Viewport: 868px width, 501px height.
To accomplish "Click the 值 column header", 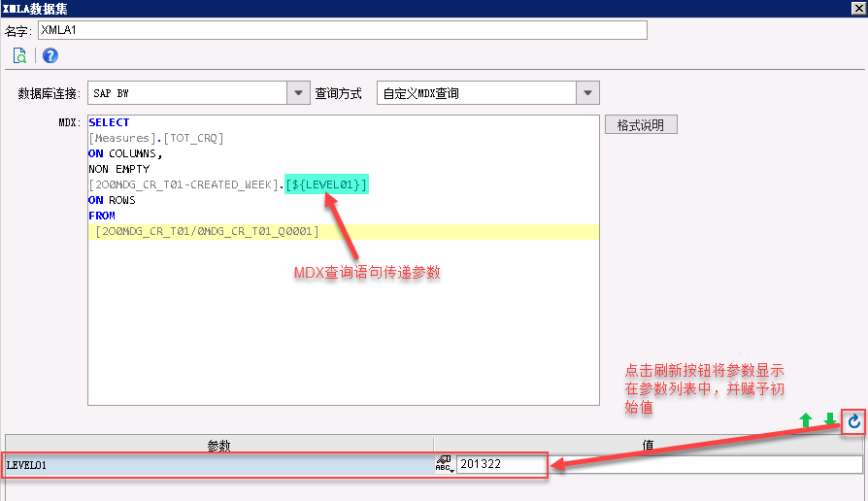I will (x=649, y=445).
